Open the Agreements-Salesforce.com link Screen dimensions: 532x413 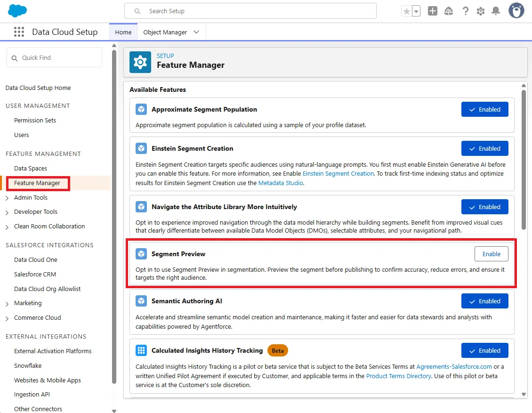(454, 366)
